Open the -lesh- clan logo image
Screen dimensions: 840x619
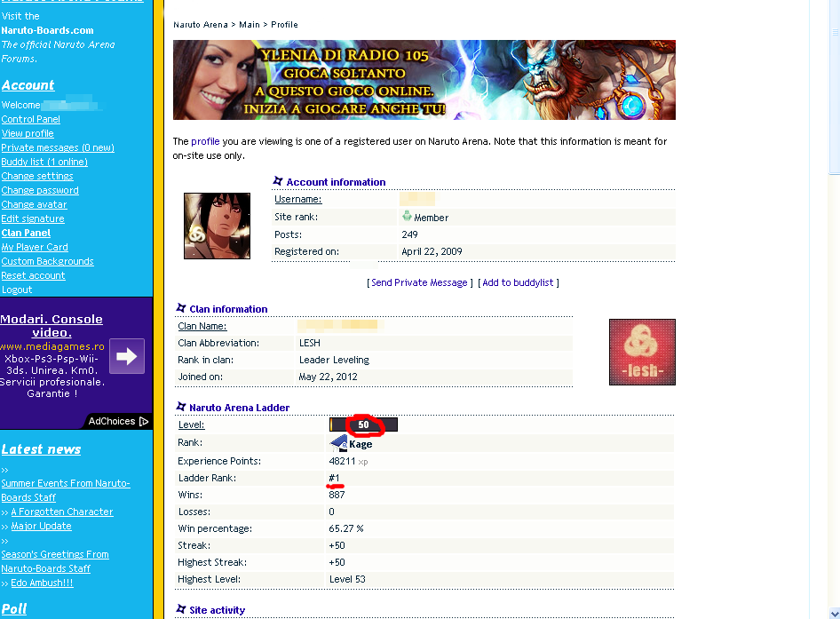click(642, 352)
